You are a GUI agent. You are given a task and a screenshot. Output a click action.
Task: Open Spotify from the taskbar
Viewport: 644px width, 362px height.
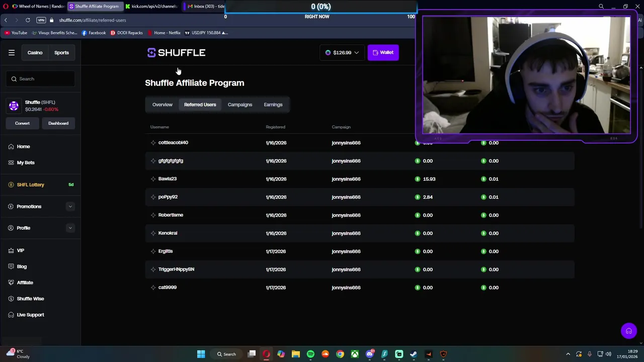click(310, 354)
